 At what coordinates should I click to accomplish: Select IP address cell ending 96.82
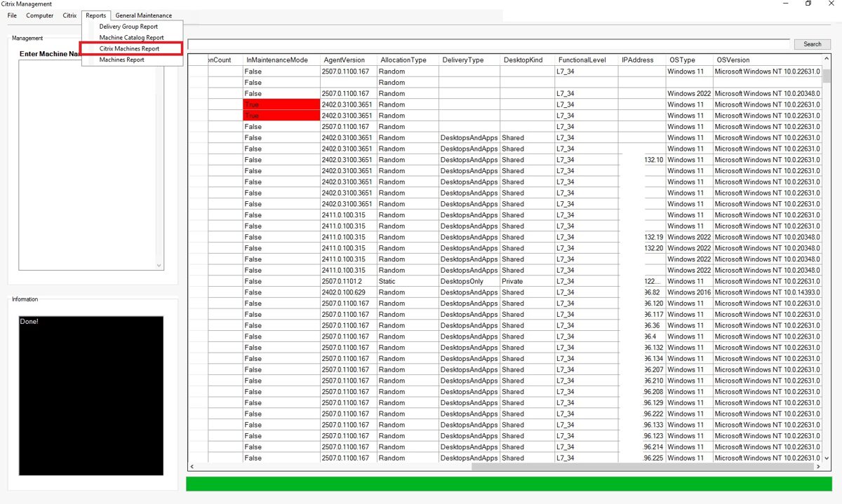click(x=641, y=292)
